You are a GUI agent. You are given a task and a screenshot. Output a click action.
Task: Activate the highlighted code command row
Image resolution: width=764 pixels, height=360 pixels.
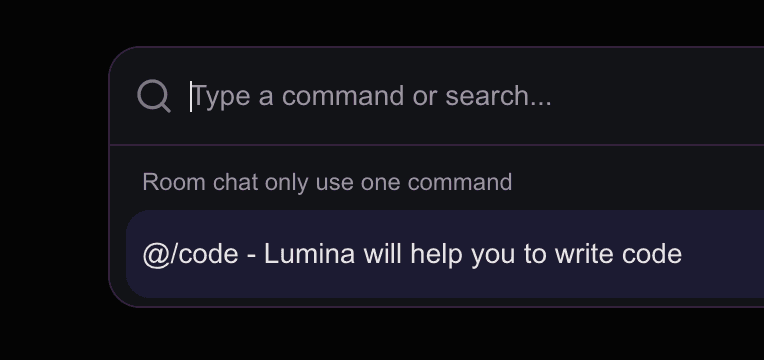point(445,254)
